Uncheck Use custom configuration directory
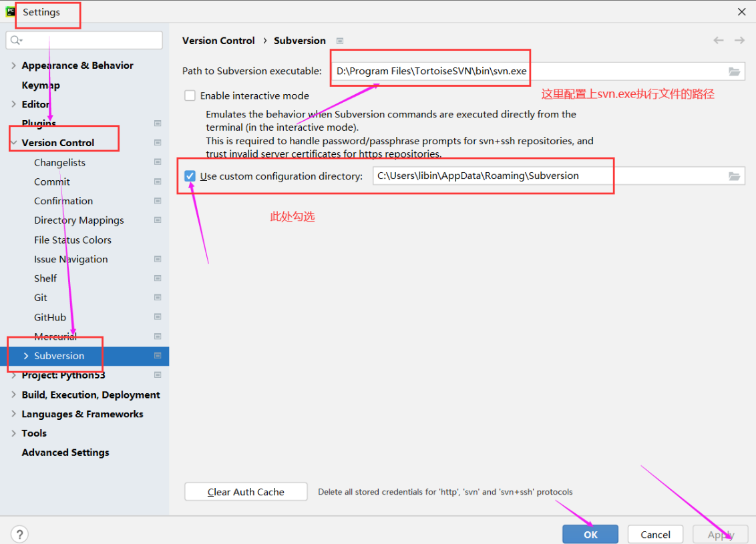 click(190, 176)
